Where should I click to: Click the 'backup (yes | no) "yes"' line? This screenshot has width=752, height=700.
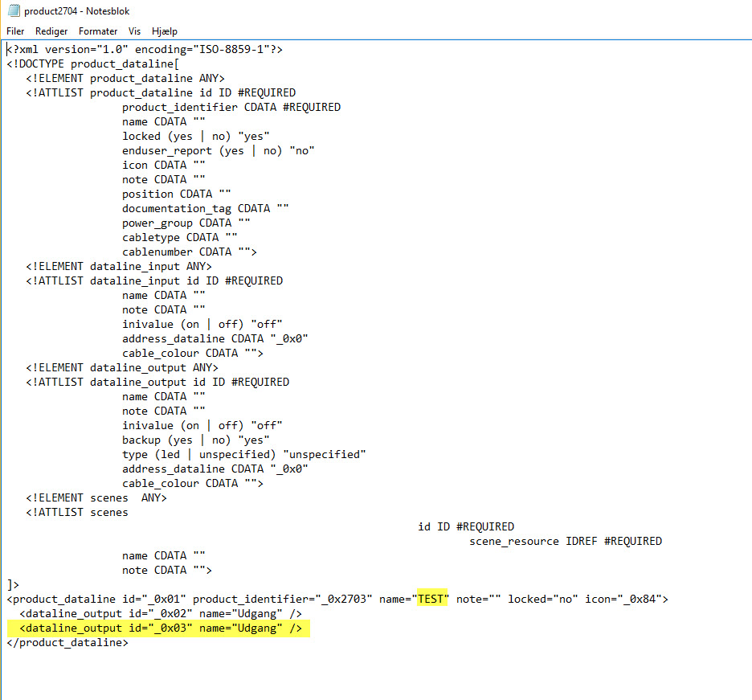click(x=196, y=440)
